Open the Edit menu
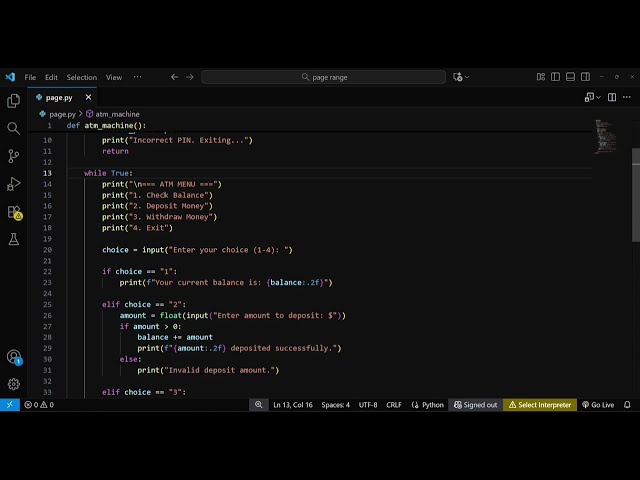 (x=51, y=77)
